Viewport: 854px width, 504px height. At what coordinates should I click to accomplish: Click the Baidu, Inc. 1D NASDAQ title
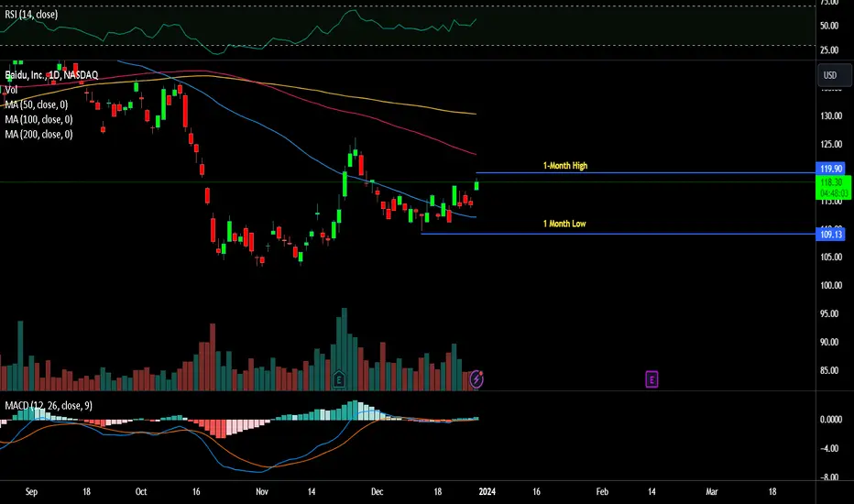pos(51,74)
